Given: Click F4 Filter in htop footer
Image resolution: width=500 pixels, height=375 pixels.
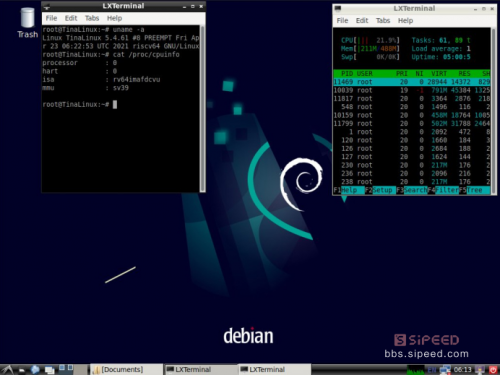Looking at the screenshot, I should pyautogui.click(x=443, y=190).
